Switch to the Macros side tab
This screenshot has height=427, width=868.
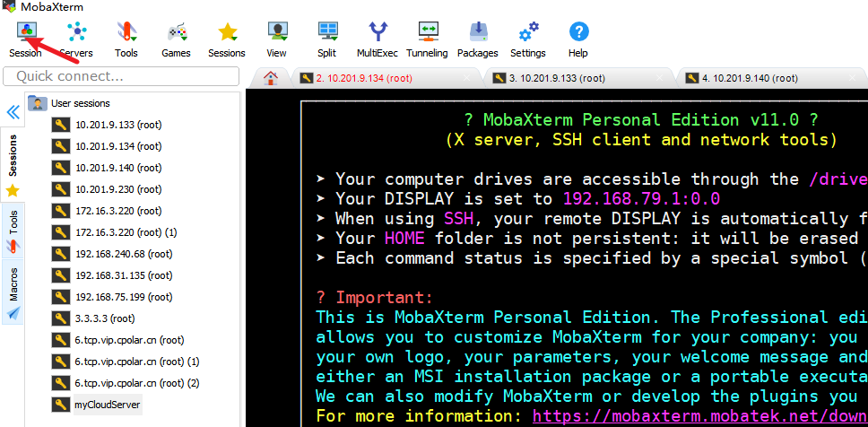(x=13, y=292)
